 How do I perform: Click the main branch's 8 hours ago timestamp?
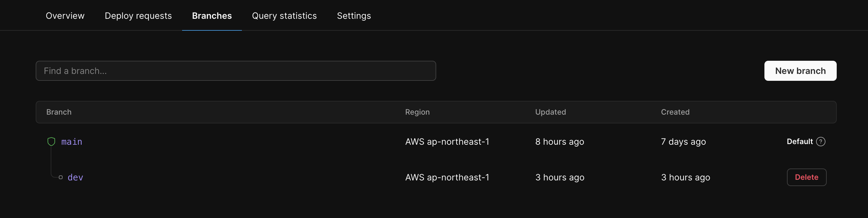559,142
